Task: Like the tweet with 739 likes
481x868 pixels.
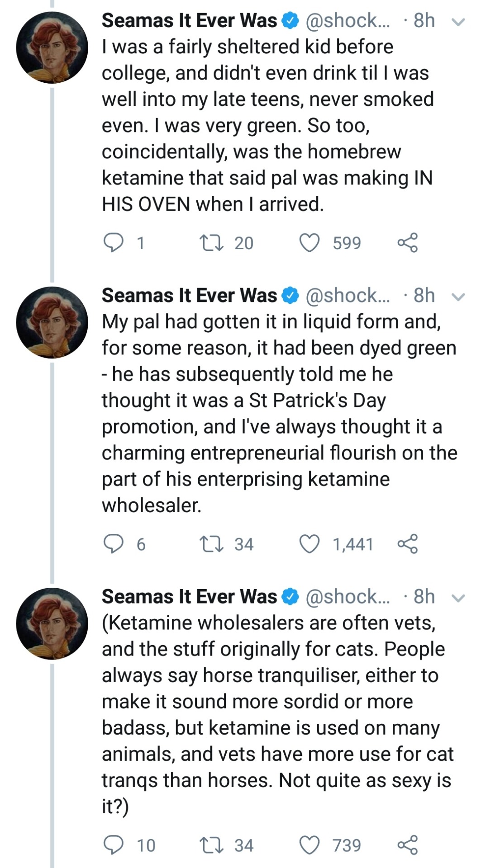Action: point(310,845)
